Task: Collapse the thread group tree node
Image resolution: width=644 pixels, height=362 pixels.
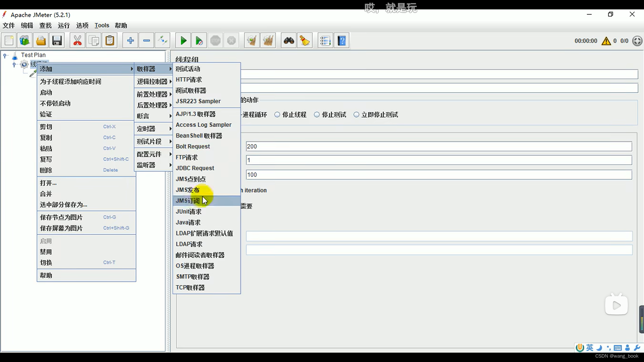Action: [x=14, y=64]
